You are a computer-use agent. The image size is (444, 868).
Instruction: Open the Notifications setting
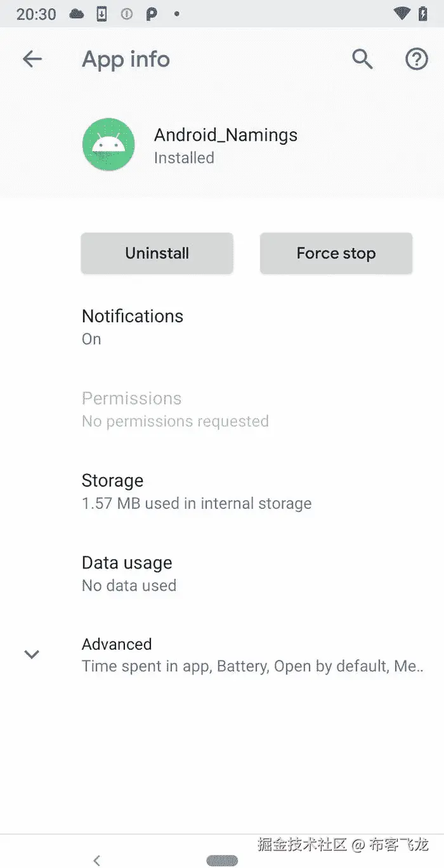point(133,326)
